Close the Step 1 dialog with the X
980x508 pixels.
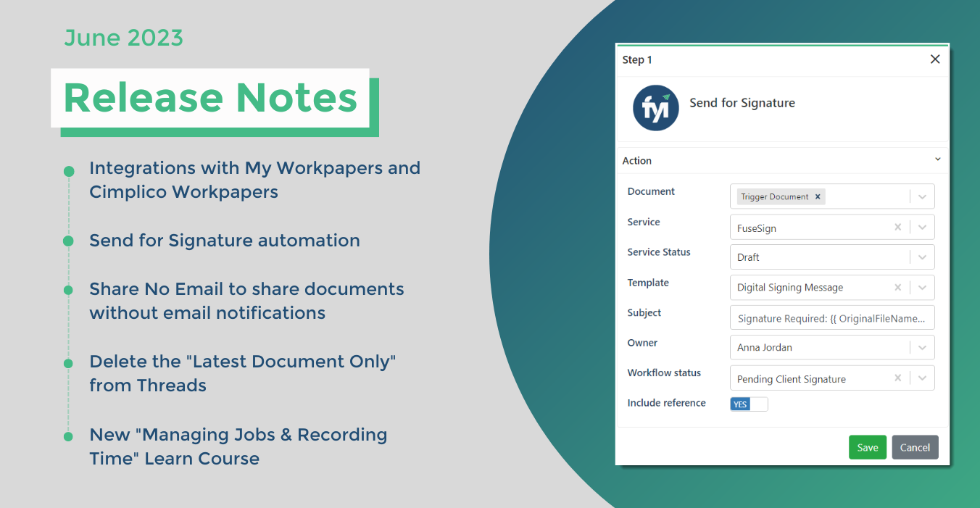tap(935, 59)
